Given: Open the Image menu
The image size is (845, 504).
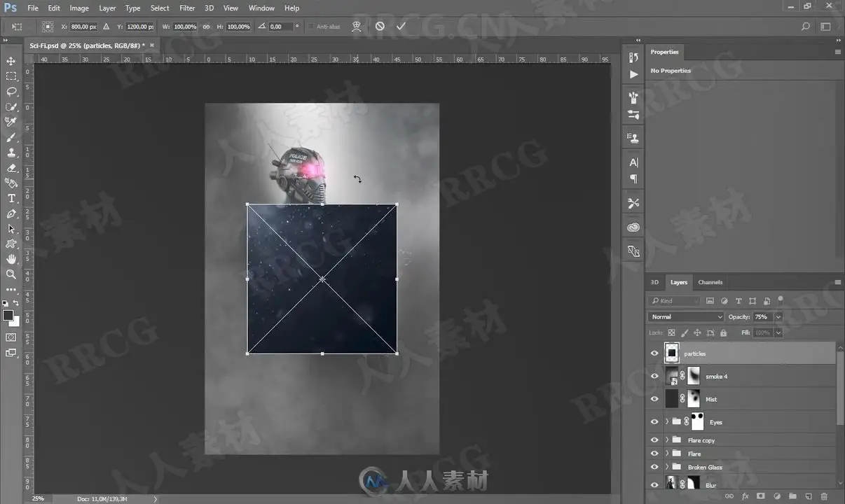Looking at the screenshot, I should pos(79,8).
